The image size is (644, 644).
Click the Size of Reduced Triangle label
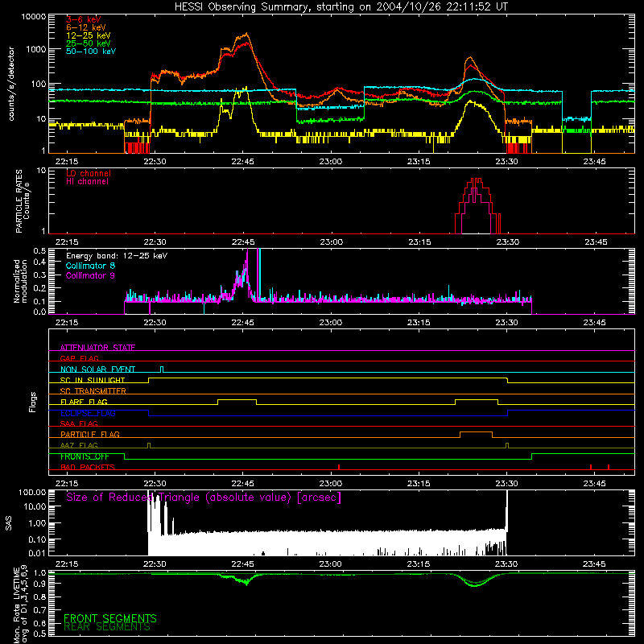tap(204, 497)
